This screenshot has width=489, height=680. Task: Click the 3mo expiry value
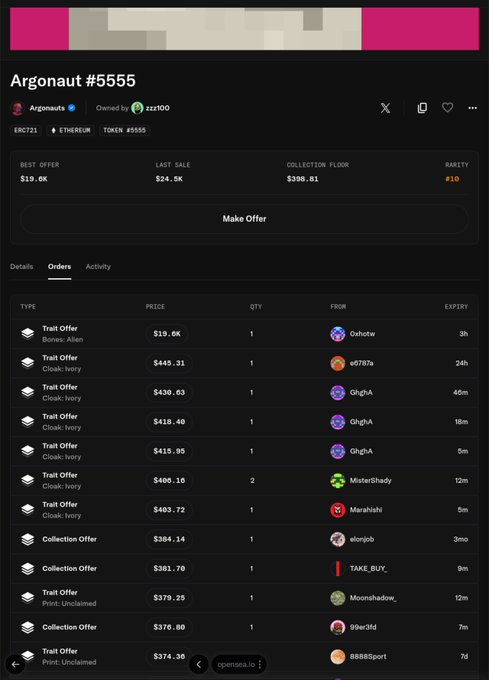[x=460, y=539]
